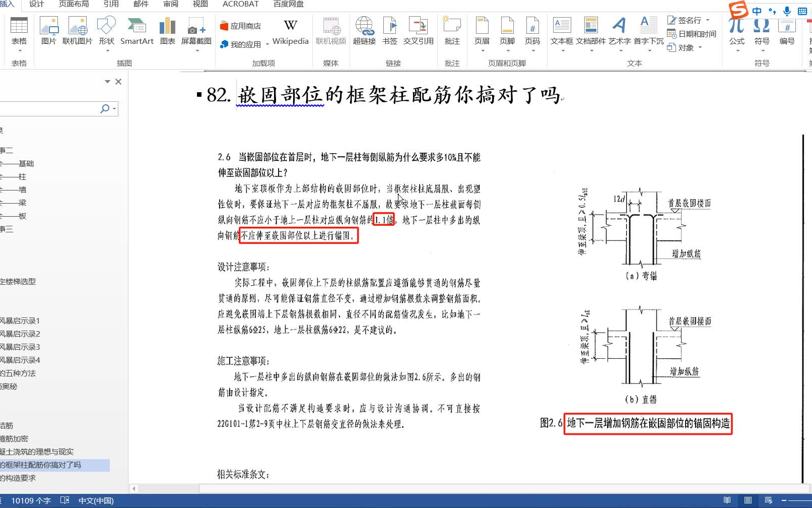Open proofing status from the status bar
The height and width of the screenshot is (508, 812).
65,500
